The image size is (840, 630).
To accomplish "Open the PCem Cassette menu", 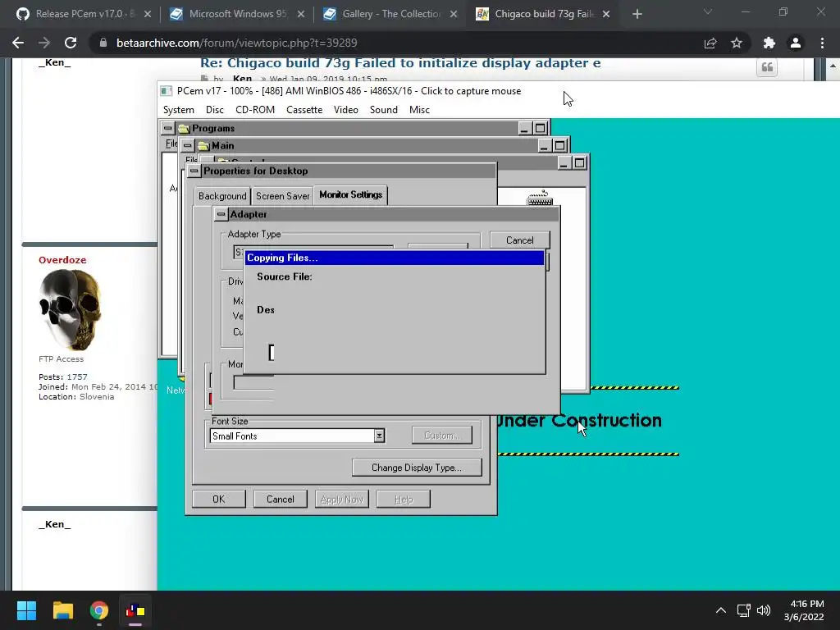I will 304,110.
